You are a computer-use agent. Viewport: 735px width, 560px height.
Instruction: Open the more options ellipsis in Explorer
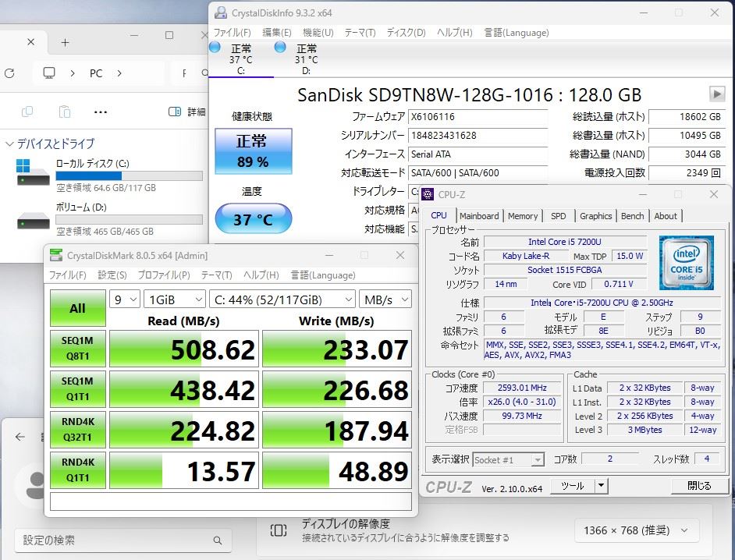pos(101,112)
